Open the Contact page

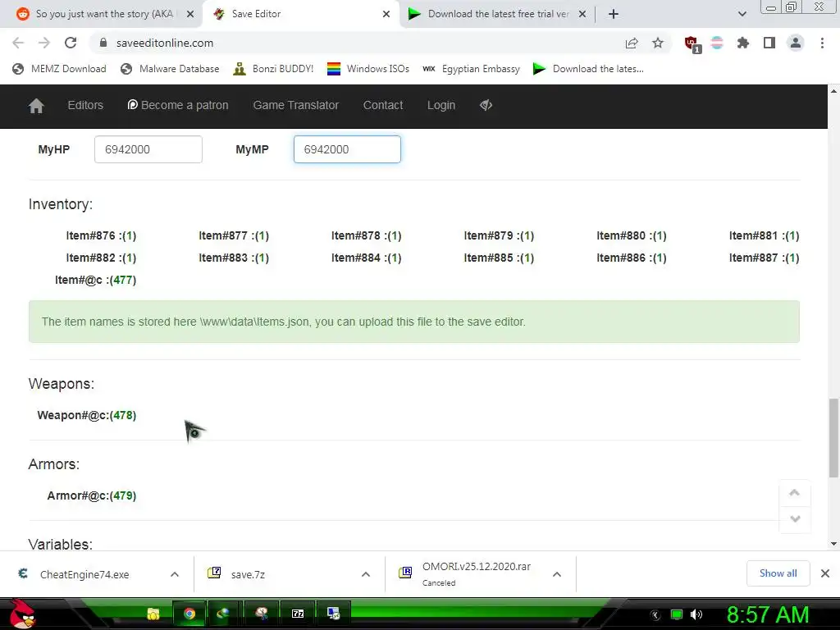click(x=383, y=105)
